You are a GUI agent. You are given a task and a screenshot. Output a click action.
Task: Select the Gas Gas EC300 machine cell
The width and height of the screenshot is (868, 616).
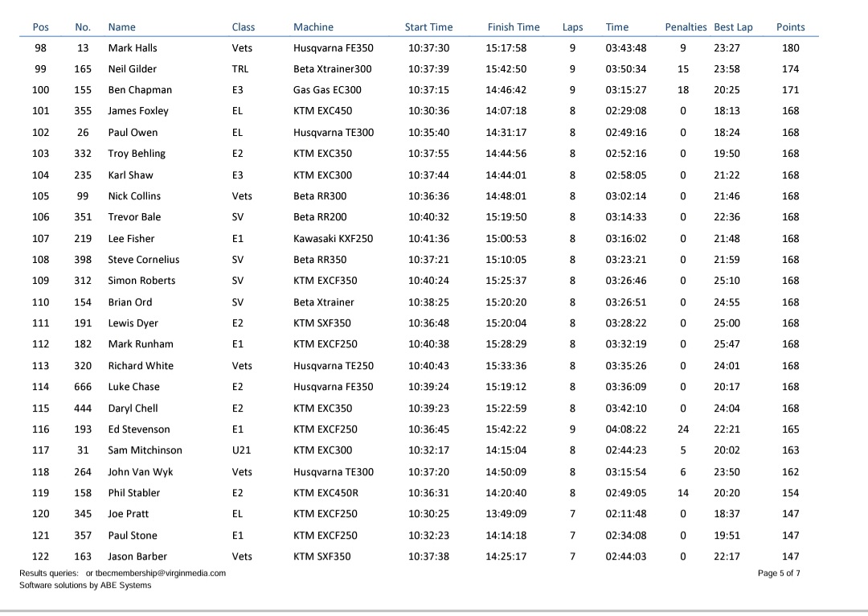pyautogui.click(x=327, y=90)
